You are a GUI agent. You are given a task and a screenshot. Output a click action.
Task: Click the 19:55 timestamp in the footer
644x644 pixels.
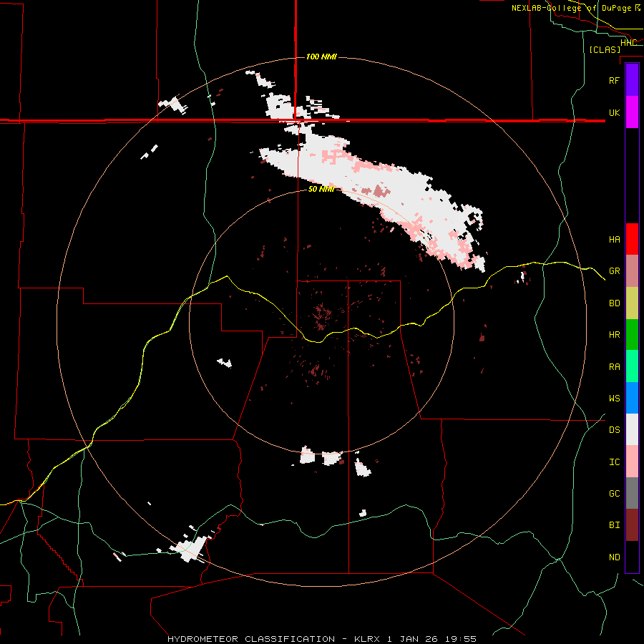tap(462, 639)
